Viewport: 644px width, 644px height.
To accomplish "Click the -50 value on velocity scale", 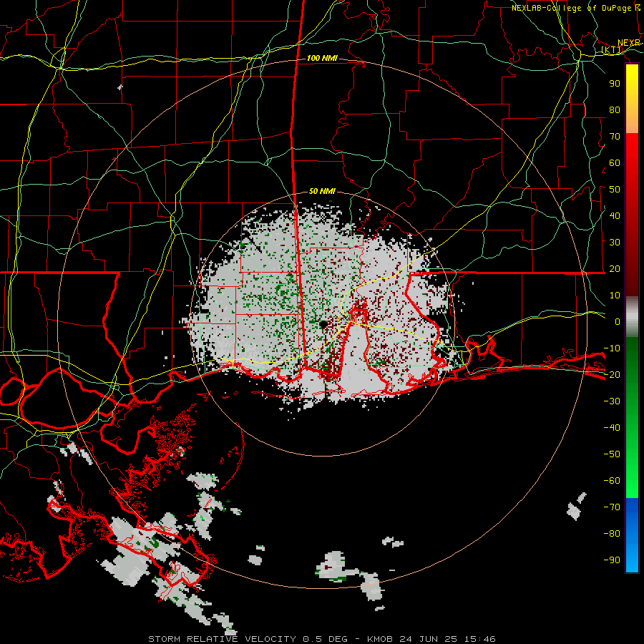I will pos(612,454).
